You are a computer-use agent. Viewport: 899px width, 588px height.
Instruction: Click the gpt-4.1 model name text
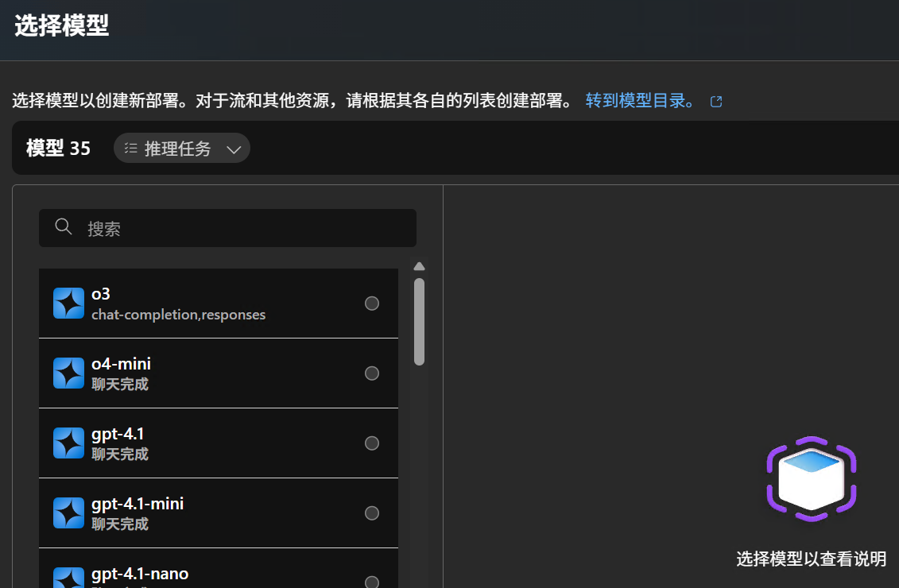pyautogui.click(x=118, y=435)
